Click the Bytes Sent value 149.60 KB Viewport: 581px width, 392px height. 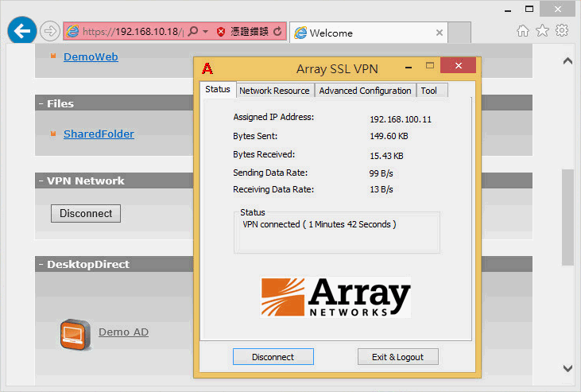pyautogui.click(x=389, y=136)
